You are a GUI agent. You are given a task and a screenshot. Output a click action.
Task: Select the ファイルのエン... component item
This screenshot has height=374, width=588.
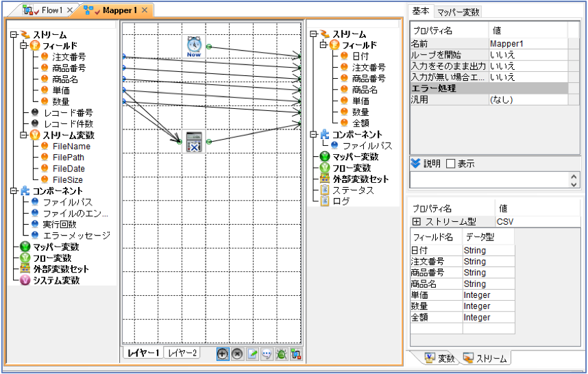coord(75,213)
